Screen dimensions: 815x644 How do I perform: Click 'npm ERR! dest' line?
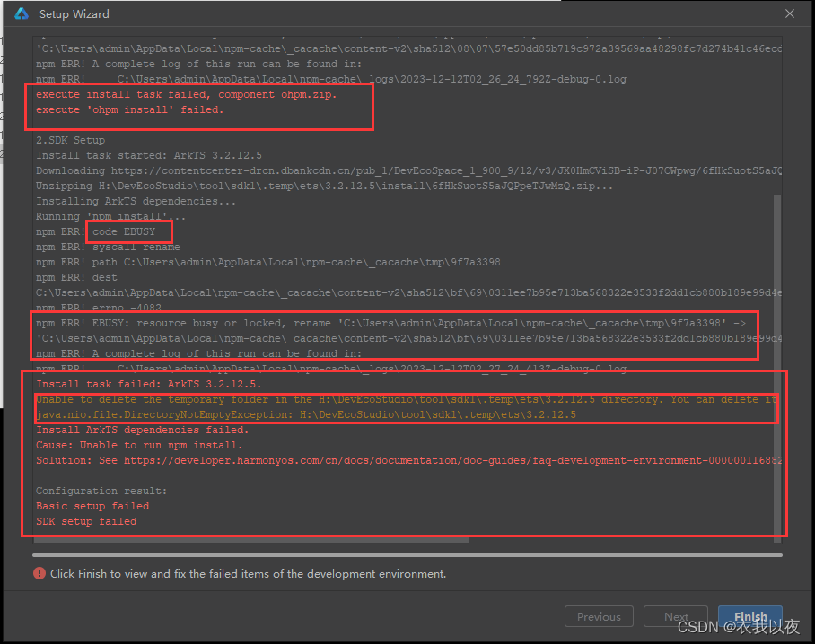(76, 277)
